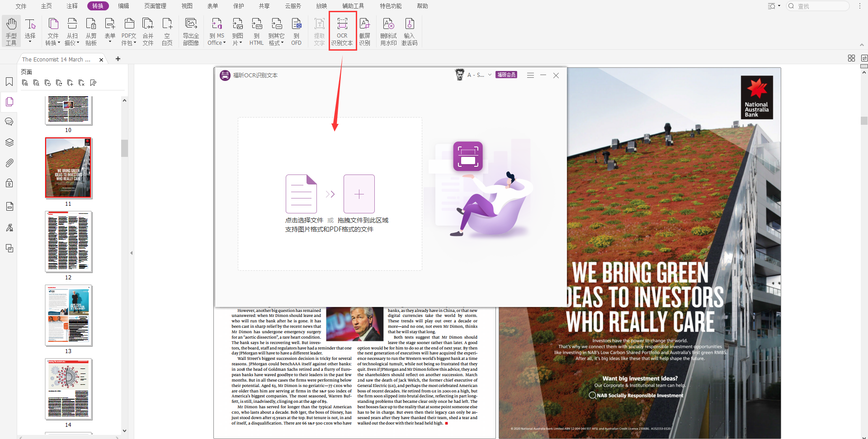The height and width of the screenshot is (439, 868).
Task: Open the 编辑 ribbon tab
Action: (x=123, y=6)
